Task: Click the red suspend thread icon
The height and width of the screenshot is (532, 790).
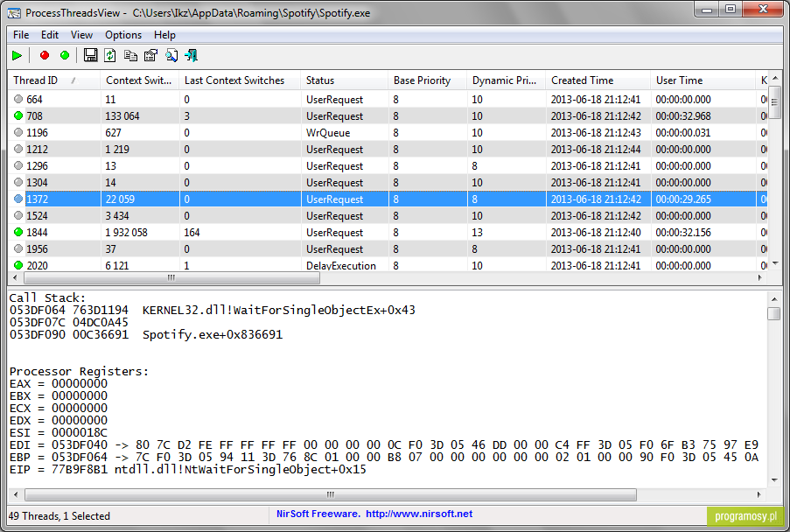Action: click(45, 55)
